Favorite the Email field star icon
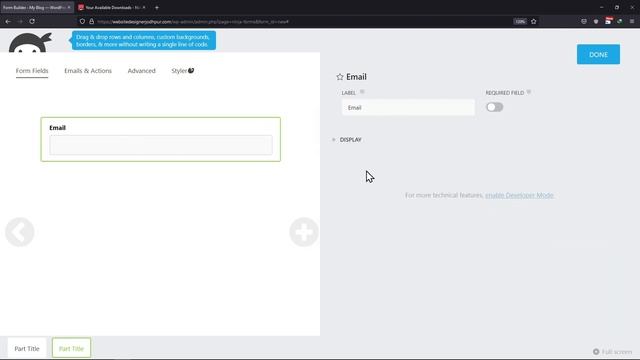 (340, 77)
